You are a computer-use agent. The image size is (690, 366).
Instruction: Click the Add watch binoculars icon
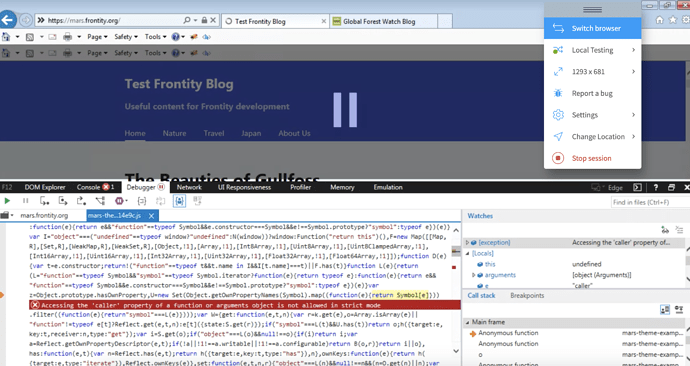(665, 230)
